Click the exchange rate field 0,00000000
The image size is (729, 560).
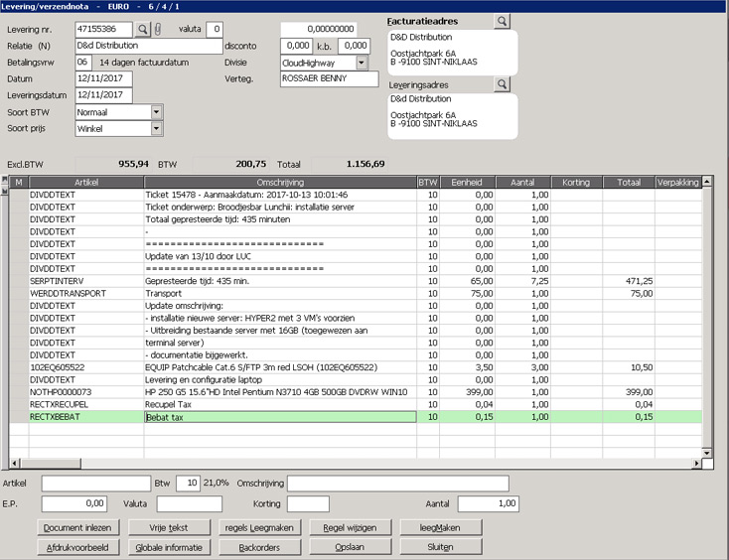319,29
